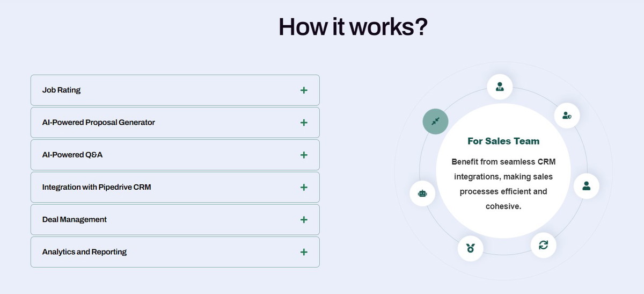Image resolution: width=644 pixels, height=294 pixels.
Task: Click the medal award icon
Action: point(471,248)
